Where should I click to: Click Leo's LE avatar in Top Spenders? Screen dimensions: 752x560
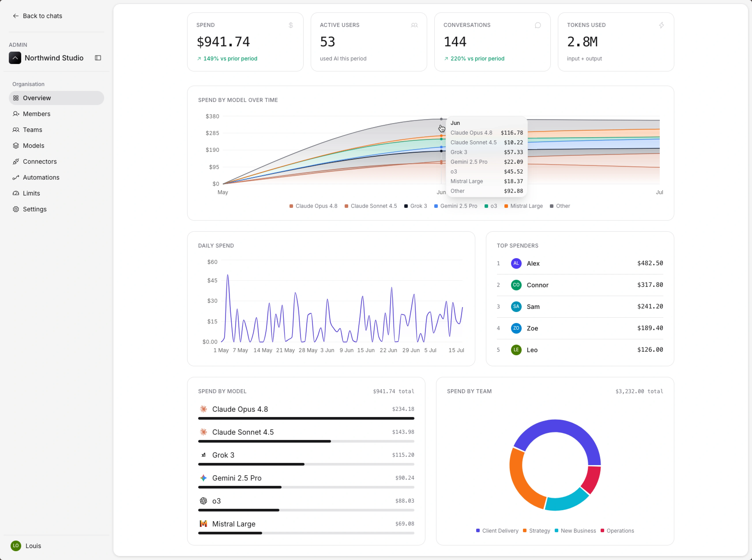point(516,350)
